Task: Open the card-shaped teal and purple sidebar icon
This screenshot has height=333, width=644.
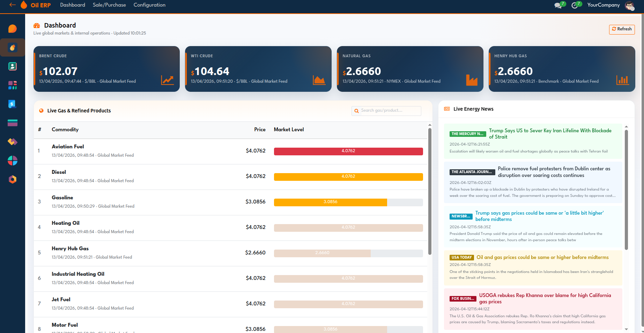Action: 13,123
